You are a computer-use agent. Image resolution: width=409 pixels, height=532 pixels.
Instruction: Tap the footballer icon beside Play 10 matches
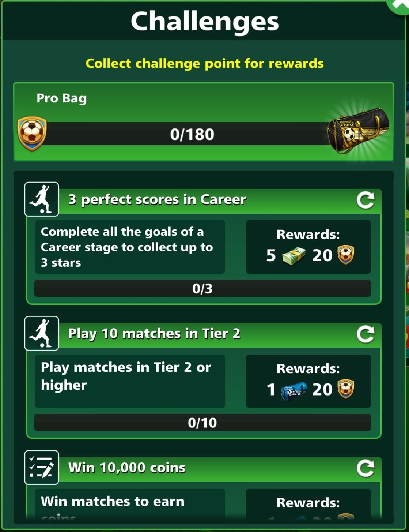[42, 333]
